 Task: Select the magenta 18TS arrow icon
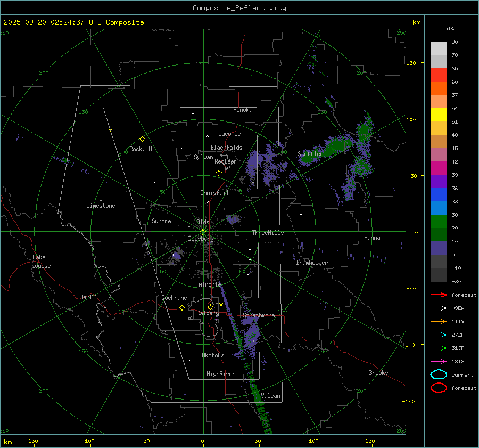pyautogui.click(x=439, y=361)
